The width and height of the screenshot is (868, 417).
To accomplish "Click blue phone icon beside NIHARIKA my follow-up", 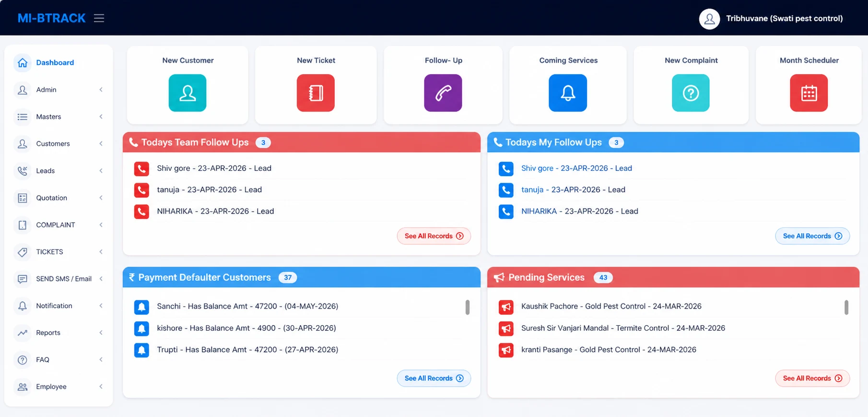I will click(506, 211).
